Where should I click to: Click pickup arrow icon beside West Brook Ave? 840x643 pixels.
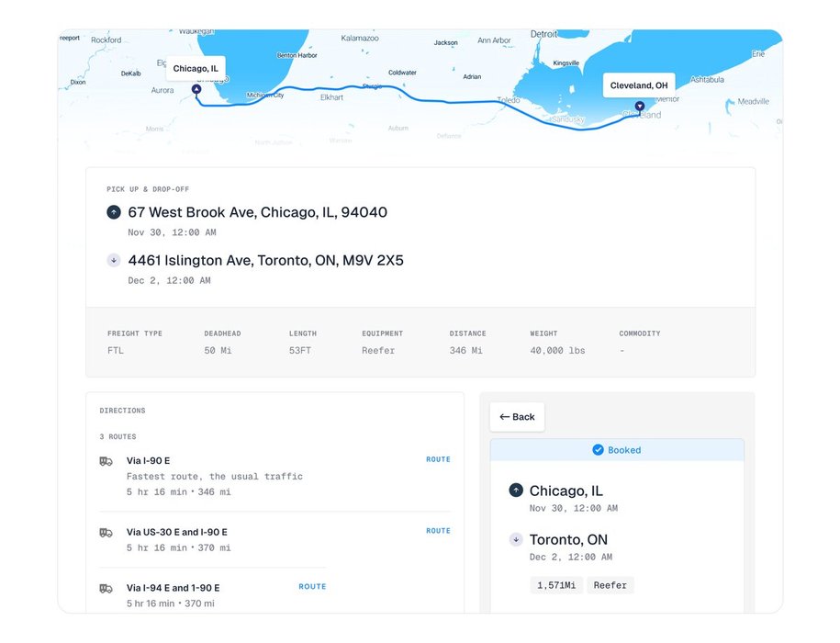pos(114,212)
